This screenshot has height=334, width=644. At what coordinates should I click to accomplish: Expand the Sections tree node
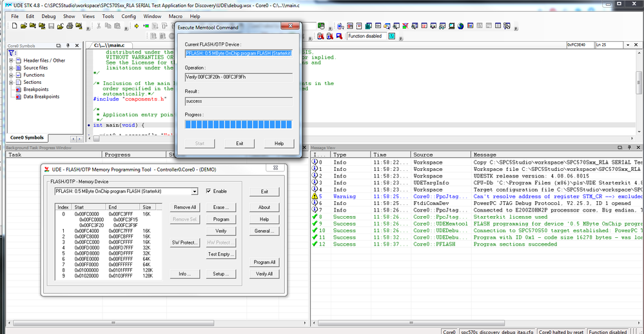11,82
